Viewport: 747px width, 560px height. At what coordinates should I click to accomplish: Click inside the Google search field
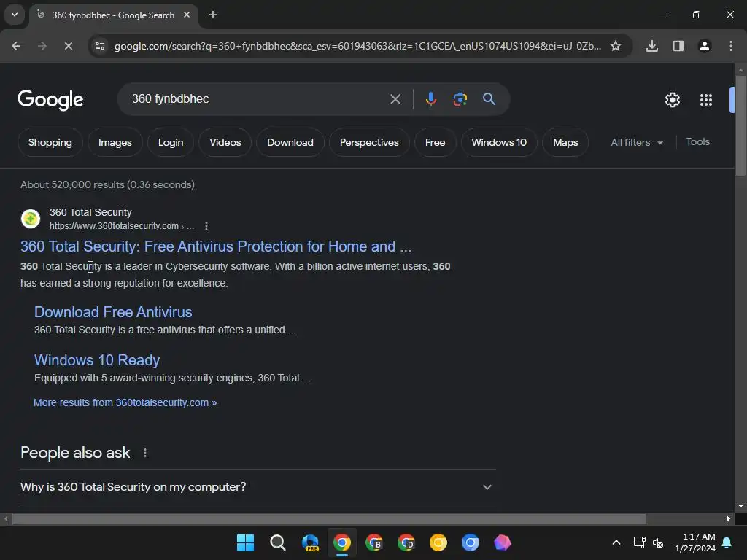coord(258,99)
